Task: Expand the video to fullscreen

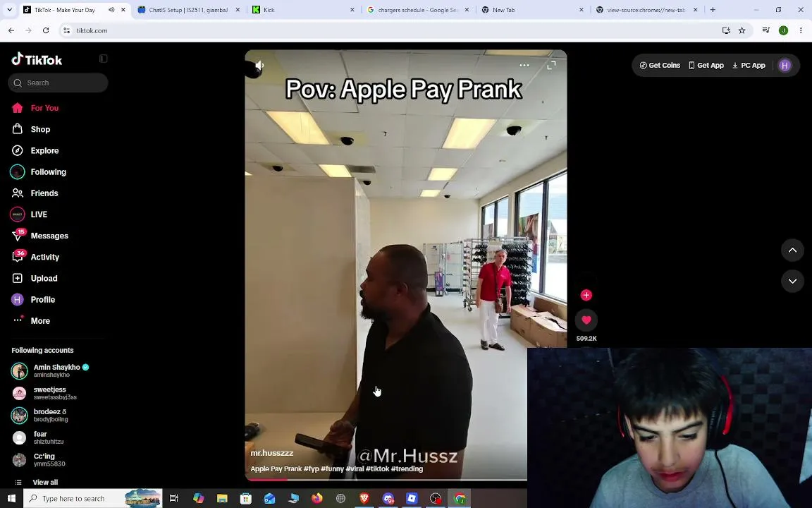Action: coord(551,66)
